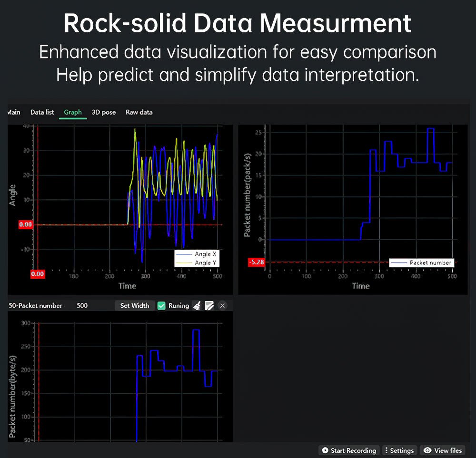
Task: Close the packet number graph toolbar
Action: pyautogui.click(x=222, y=306)
